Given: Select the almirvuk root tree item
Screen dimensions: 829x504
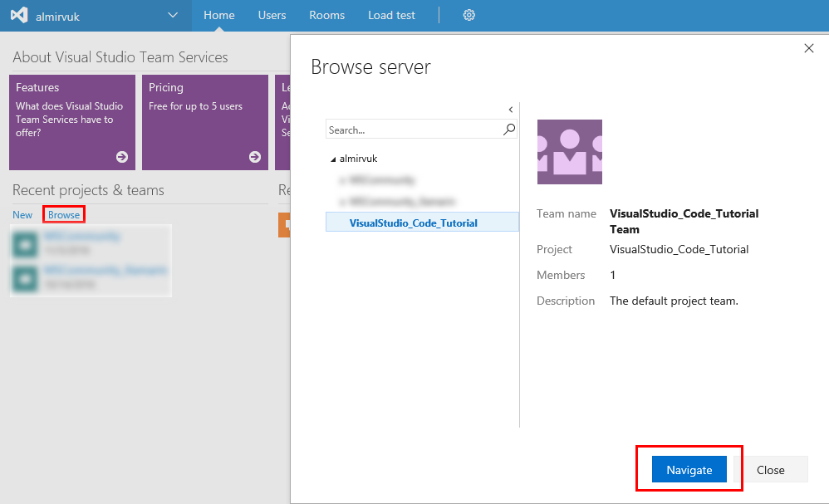Looking at the screenshot, I should pos(359,159).
